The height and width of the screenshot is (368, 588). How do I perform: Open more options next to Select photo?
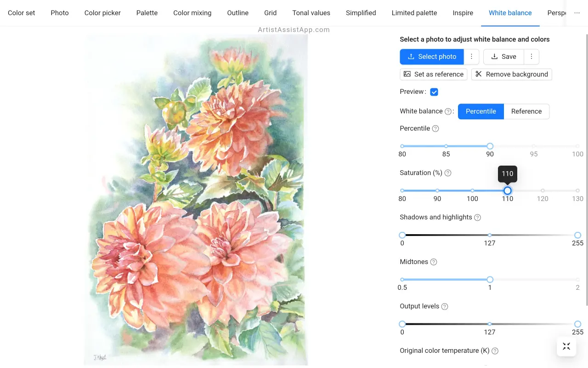pos(471,57)
